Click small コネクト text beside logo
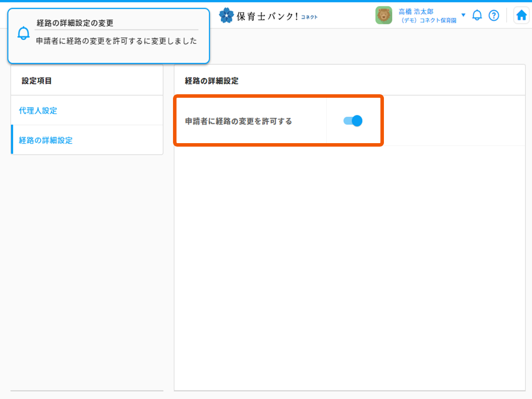This screenshot has height=399, width=532. pos(309,17)
